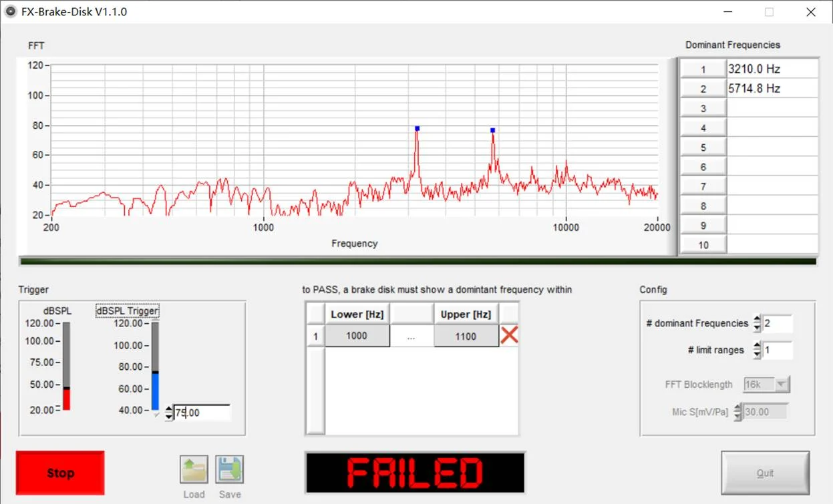Select dominant frequency row button 1
This screenshot has width=833, height=504.
(703, 69)
